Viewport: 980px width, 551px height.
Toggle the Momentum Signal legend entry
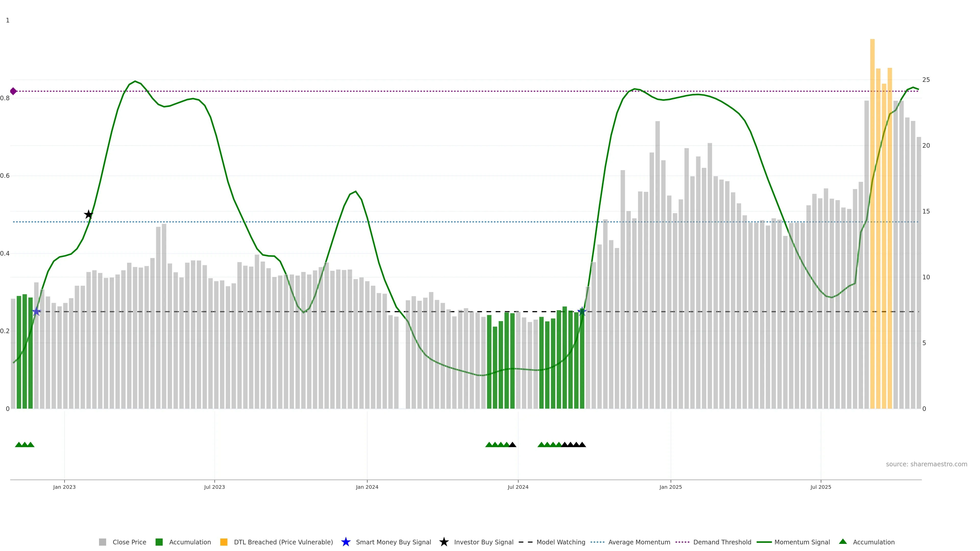(802, 542)
